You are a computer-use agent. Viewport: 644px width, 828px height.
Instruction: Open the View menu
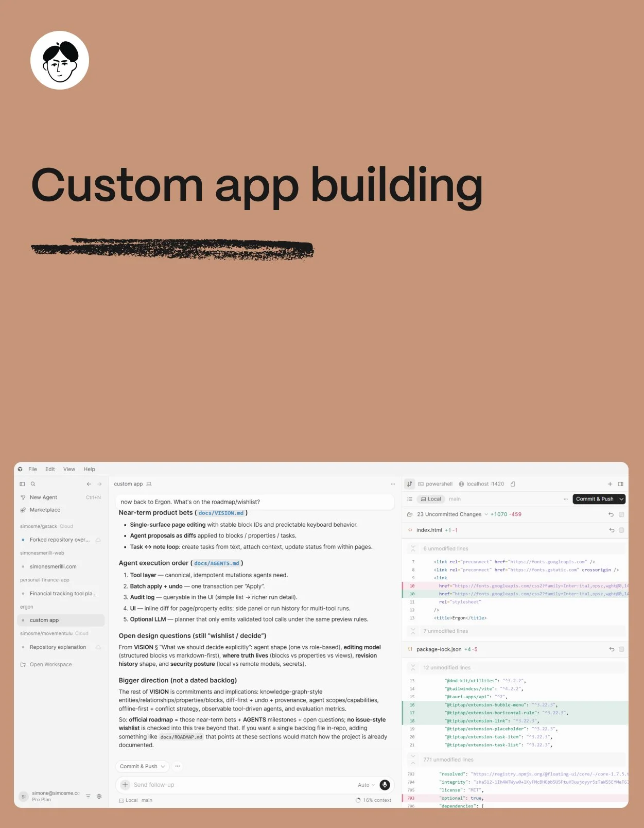69,469
